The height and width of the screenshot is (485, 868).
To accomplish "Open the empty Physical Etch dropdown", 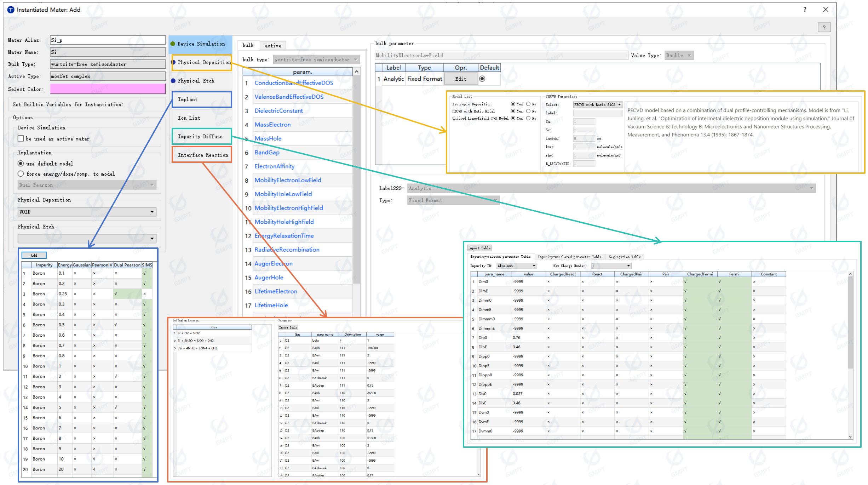I will 87,238.
